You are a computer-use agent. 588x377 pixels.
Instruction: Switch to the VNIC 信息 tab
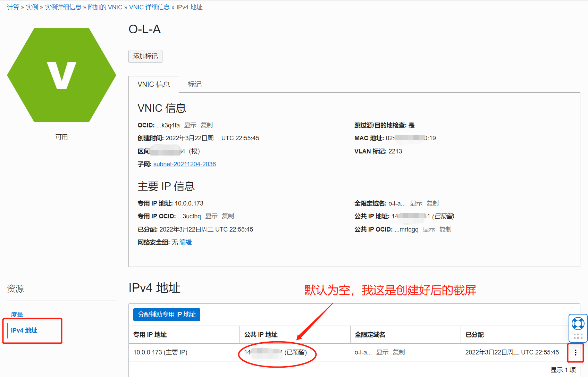tap(154, 84)
